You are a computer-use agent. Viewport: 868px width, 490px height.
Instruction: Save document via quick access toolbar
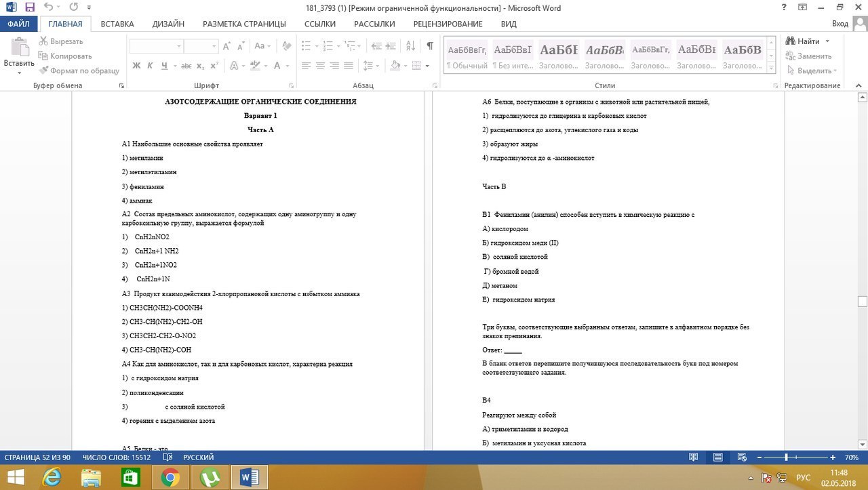29,8
